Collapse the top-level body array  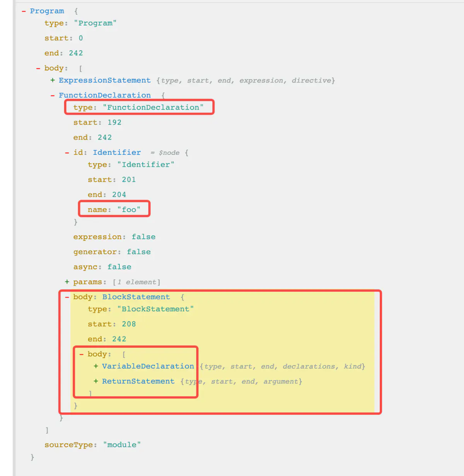click(38, 68)
